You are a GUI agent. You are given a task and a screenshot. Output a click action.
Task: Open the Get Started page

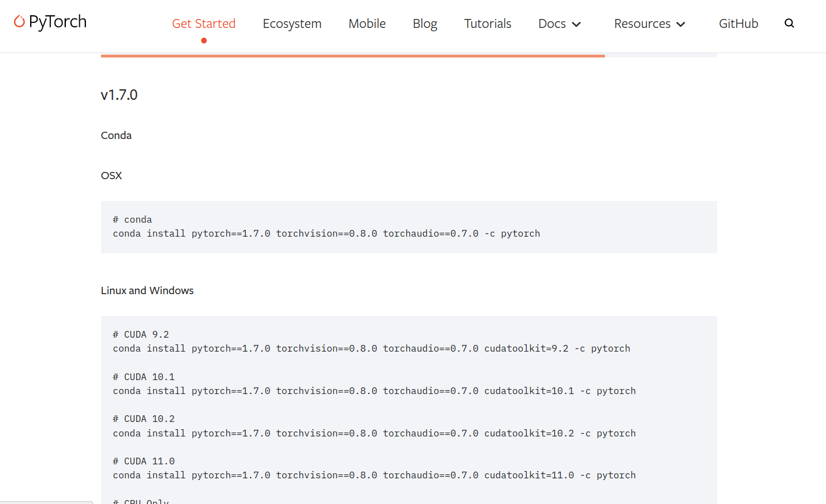pyautogui.click(x=204, y=23)
